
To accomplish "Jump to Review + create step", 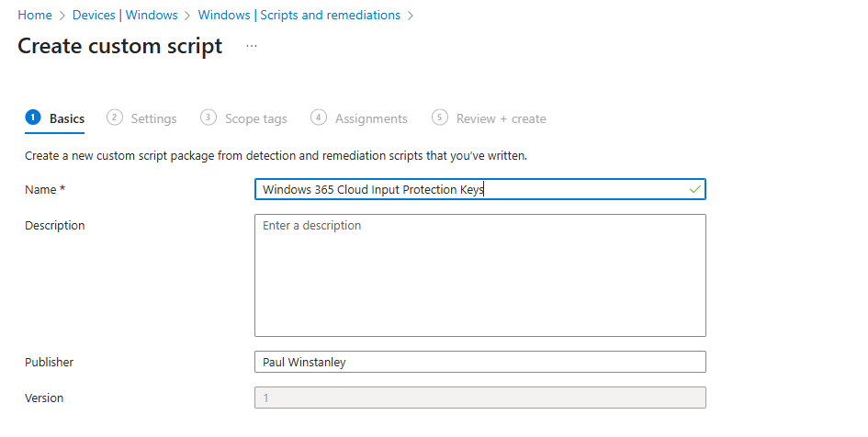I will click(501, 118).
